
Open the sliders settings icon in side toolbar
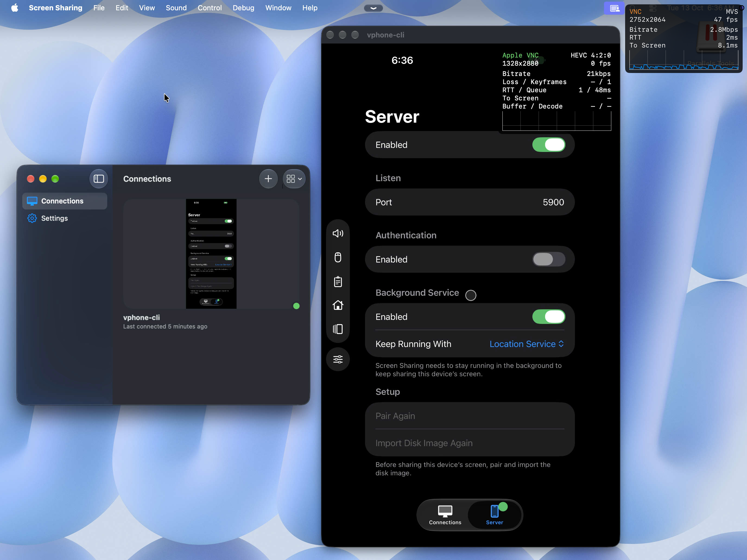338,359
